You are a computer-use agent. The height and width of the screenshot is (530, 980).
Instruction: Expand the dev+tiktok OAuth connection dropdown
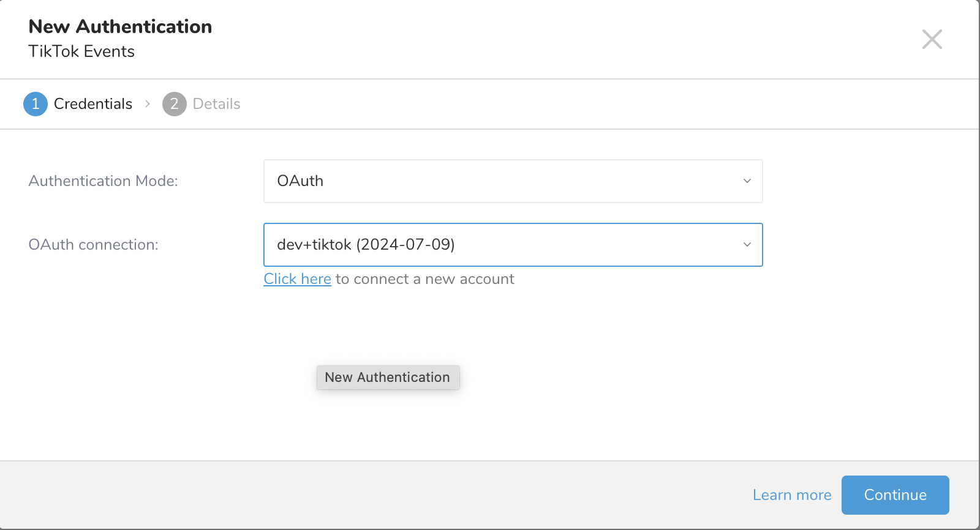512,245
